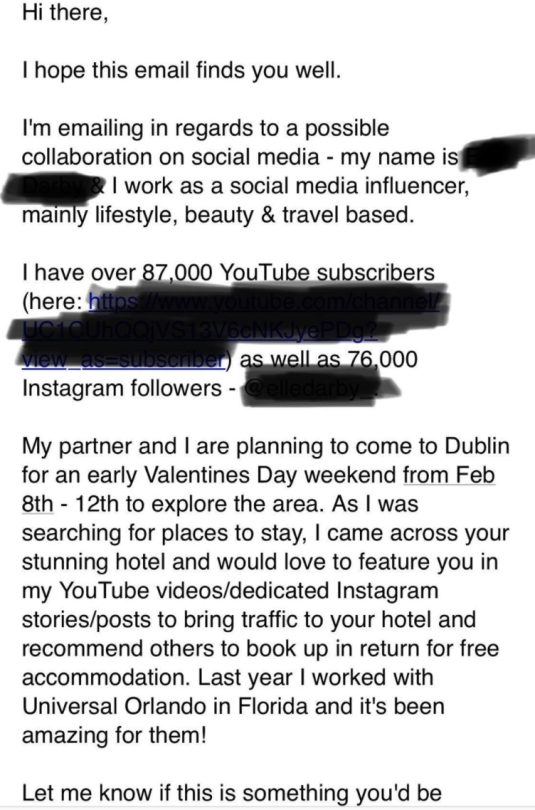Viewport: 535px width, 810px height.
Task: Click the 'view_as=subscriber' part of the link
Action: [x=123, y=359]
